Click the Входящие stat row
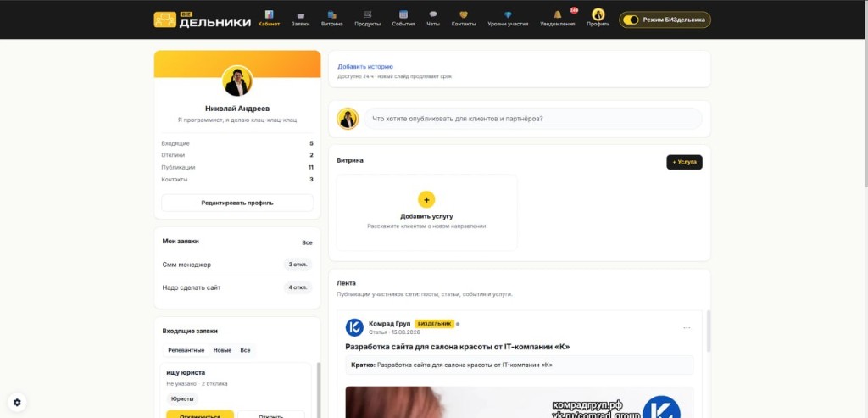 tap(237, 143)
